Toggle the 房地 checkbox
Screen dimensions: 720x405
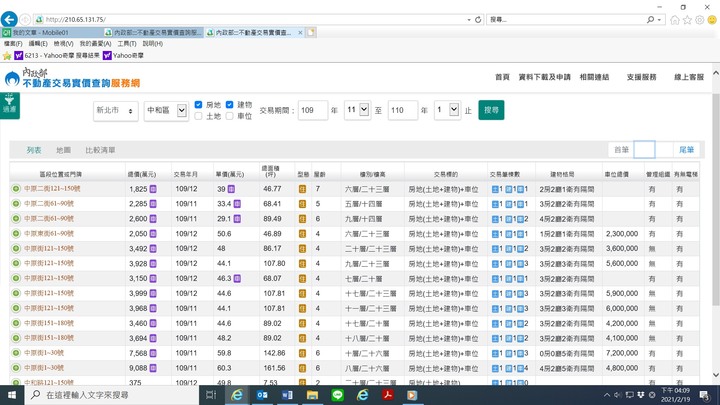click(198, 104)
